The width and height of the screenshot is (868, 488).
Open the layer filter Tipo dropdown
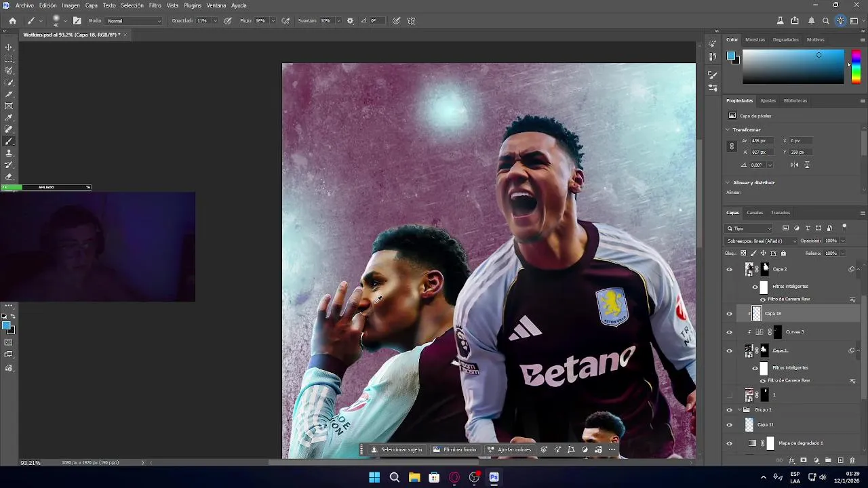tap(749, 228)
